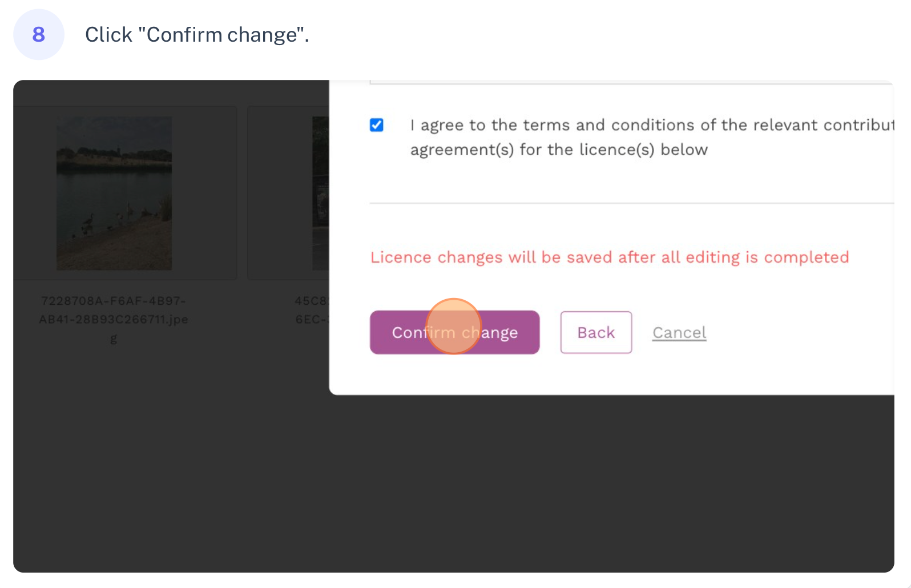Viewport: 911px width, 588px height.
Task: Click the step number 8 badge
Action: 39,34
